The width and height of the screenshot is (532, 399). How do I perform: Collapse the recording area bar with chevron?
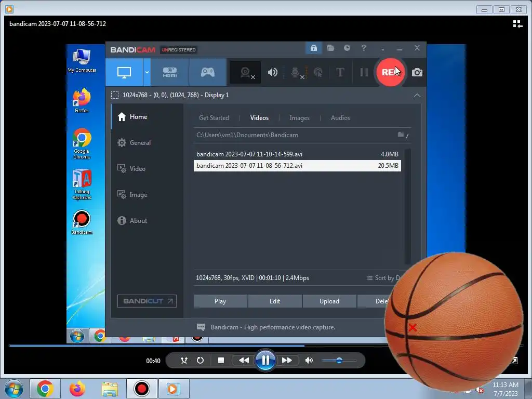(417, 96)
